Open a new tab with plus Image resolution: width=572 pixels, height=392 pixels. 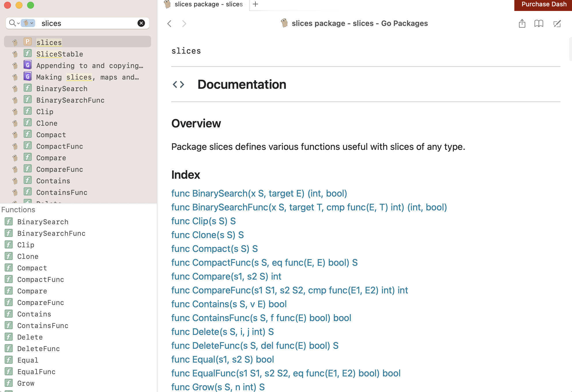click(x=255, y=4)
